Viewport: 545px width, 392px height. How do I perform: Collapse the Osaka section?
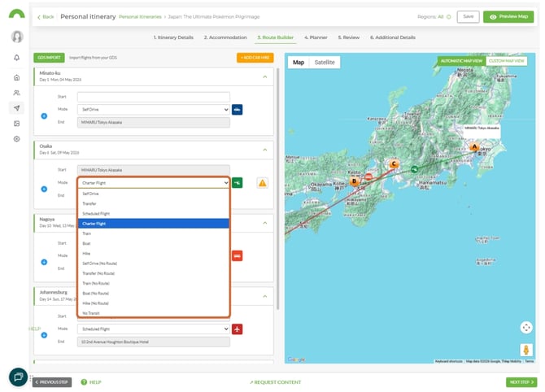pyautogui.click(x=265, y=150)
